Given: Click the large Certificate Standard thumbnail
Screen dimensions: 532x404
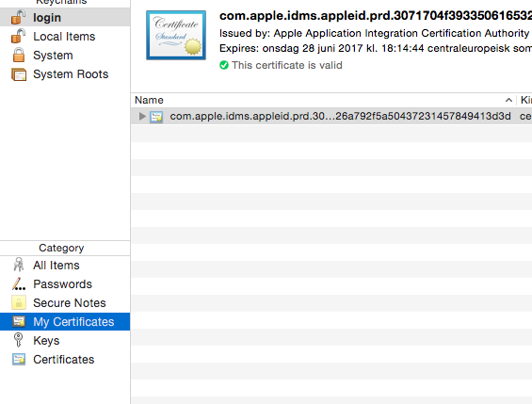Looking at the screenshot, I should tap(176, 35).
